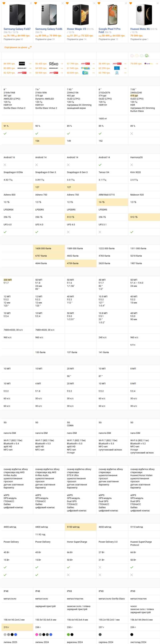Click the heart icon for Samsung Galaxy Fold6
The height and width of the screenshot is (644, 160).
point(36,3)
